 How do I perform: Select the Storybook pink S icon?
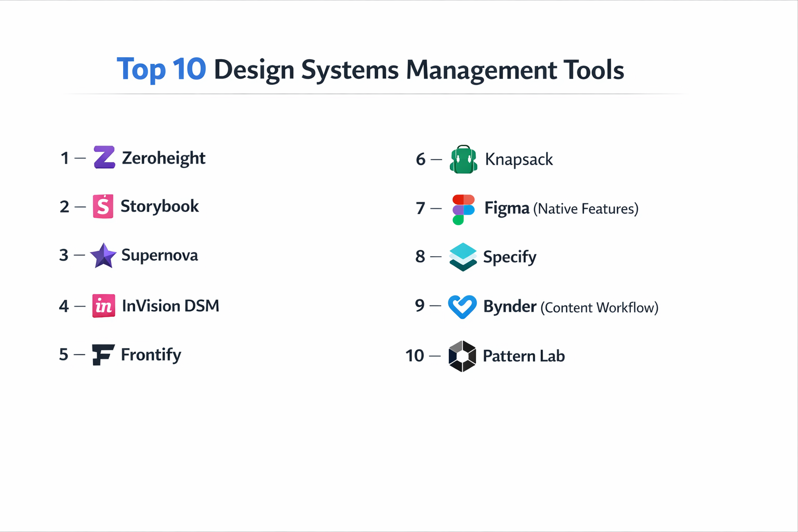tap(103, 206)
